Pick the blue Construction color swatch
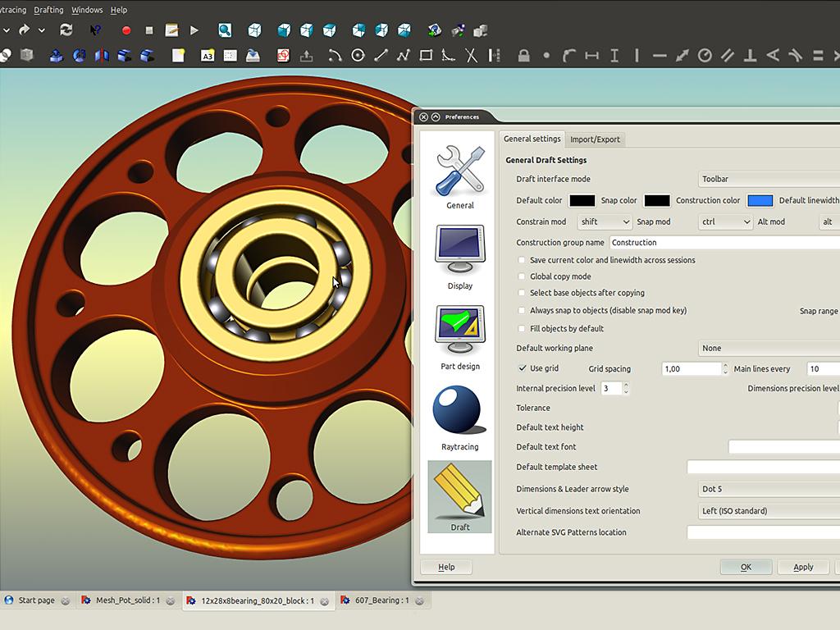The height and width of the screenshot is (630, 840). 760,200
